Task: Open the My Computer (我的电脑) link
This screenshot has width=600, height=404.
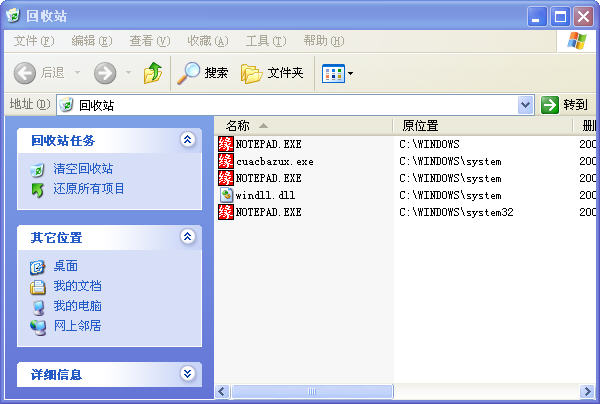Action: pos(77,306)
